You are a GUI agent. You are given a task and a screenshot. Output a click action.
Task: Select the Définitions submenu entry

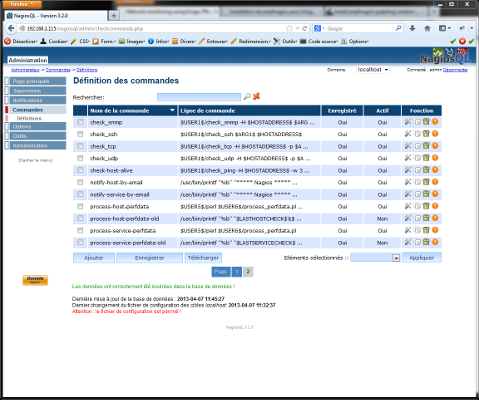click(29, 118)
